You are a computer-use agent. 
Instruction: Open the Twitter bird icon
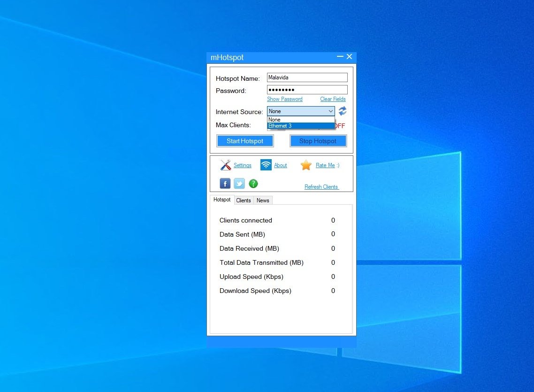click(239, 184)
